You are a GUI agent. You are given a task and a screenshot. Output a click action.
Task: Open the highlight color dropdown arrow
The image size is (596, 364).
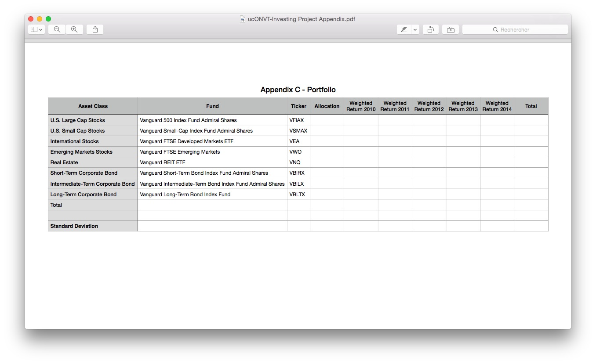point(414,29)
